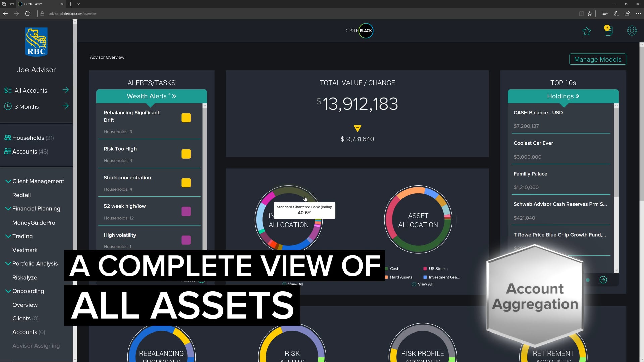
Task: Collapse the Onboarding section
Action: coord(8,291)
